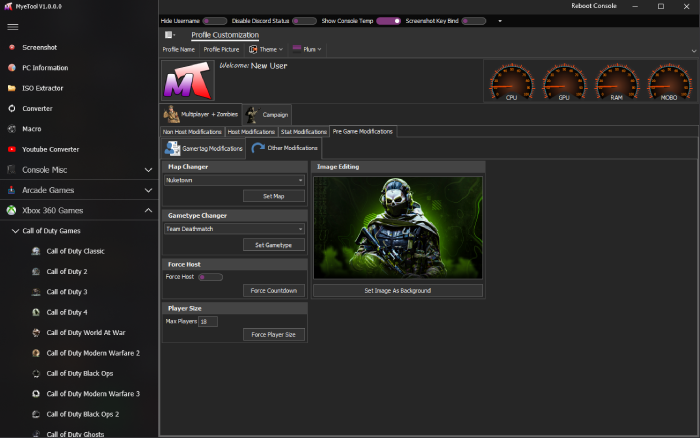Click the Force Player Size button
This screenshot has height=438, width=700.
(274, 334)
